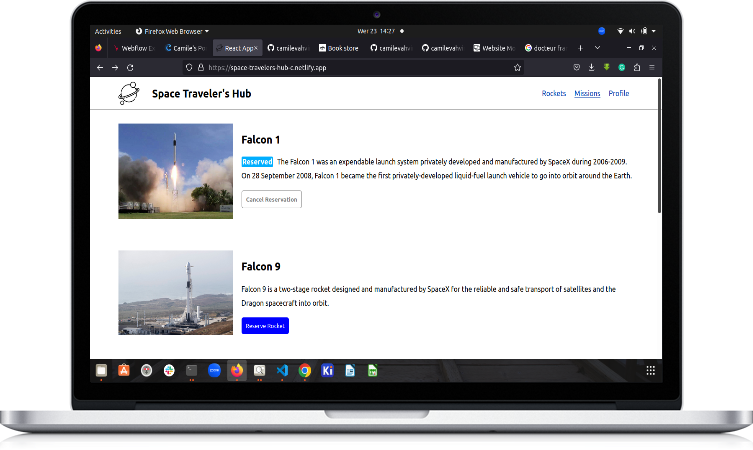This screenshot has width=753, height=450.
Task: Click the network indicator in the top bar
Action: coord(620,31)
